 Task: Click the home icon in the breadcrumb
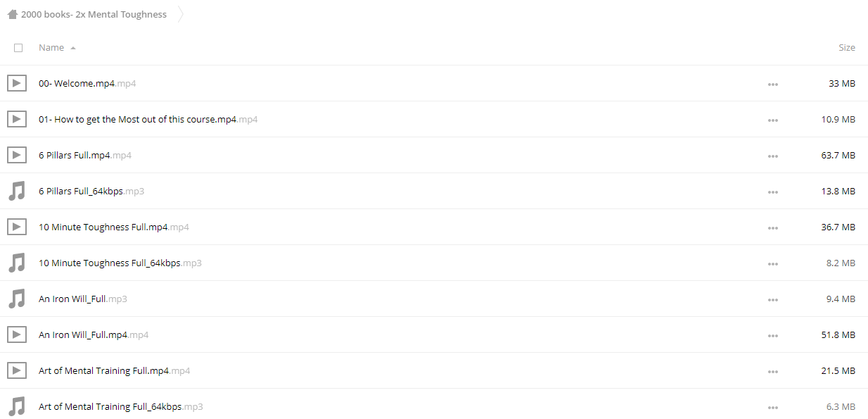(x=12, y=14)
